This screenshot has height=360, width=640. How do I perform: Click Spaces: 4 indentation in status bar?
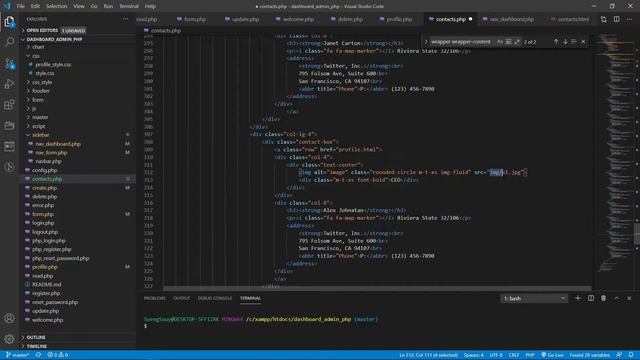[x=473, y=355]
